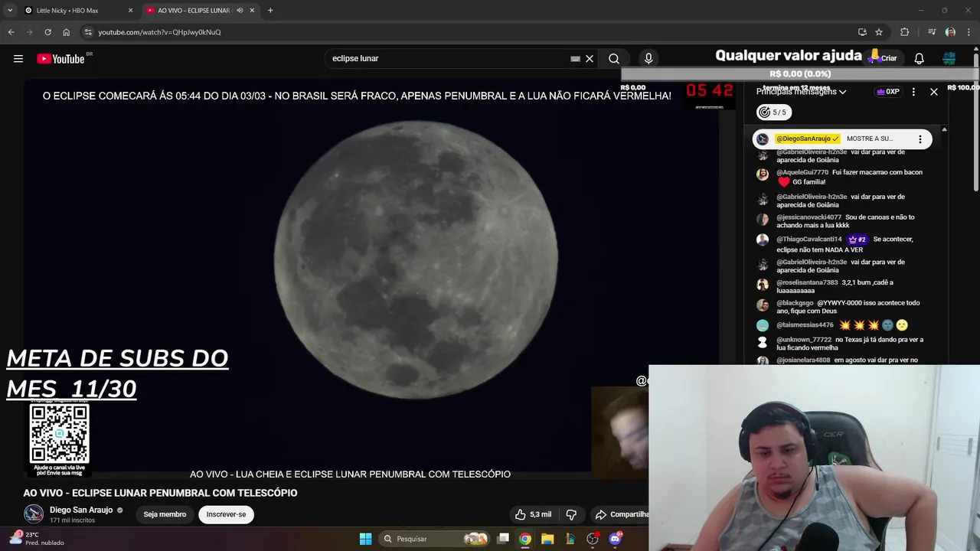Join the channel with Seja membro
980x551 pixels.
(165, 514)
